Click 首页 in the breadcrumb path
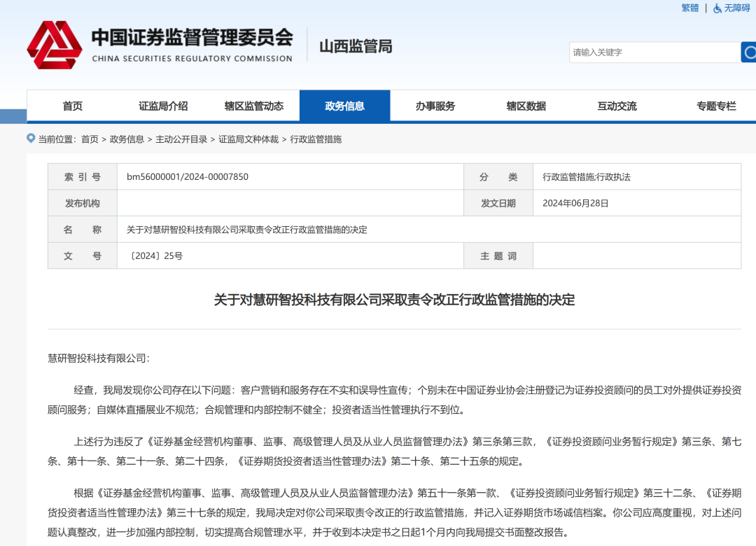This screenshot has width=756, height=546. [x=90, y=139]
